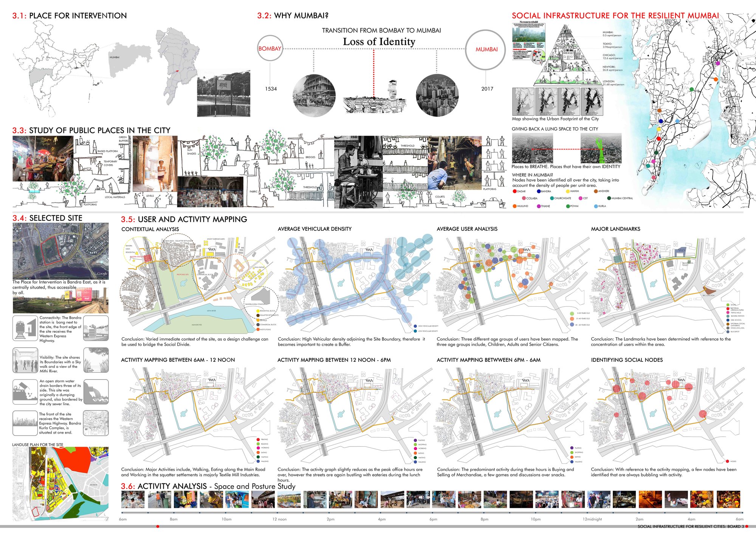Click the purple THANE legend dot

(539, 206)
